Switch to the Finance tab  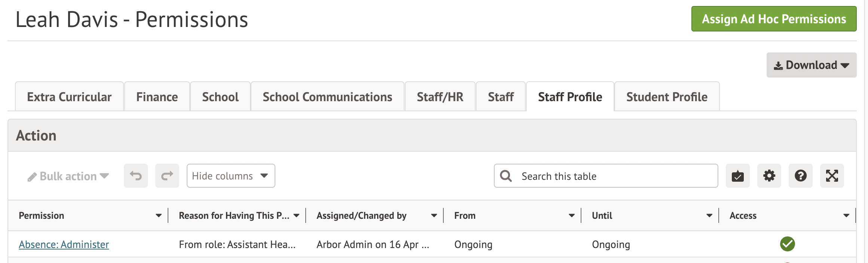(x=157, y=97)
